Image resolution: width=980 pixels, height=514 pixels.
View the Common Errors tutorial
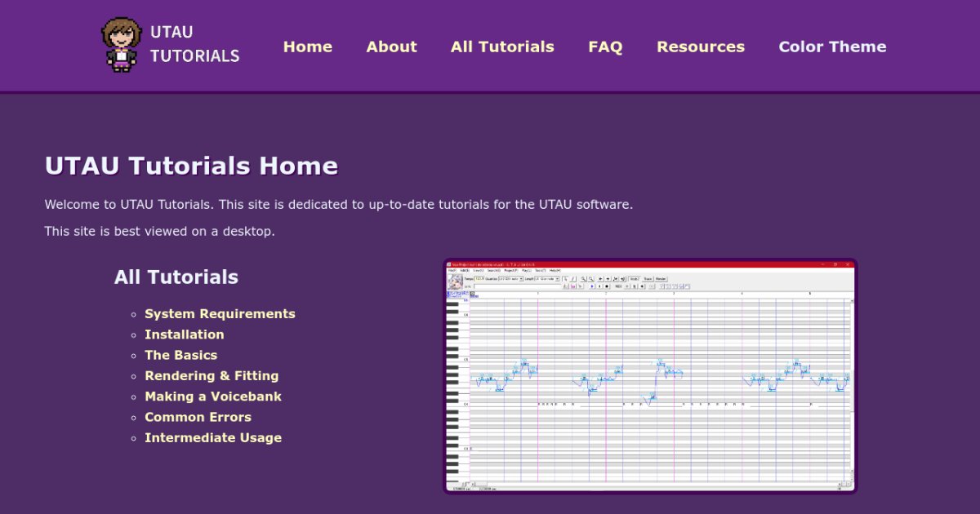coord(198,417)
